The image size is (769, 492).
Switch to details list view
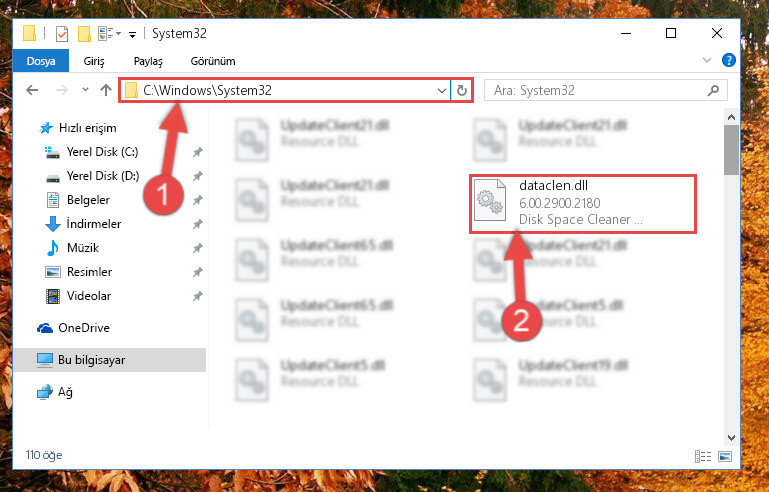click(703, 456)
